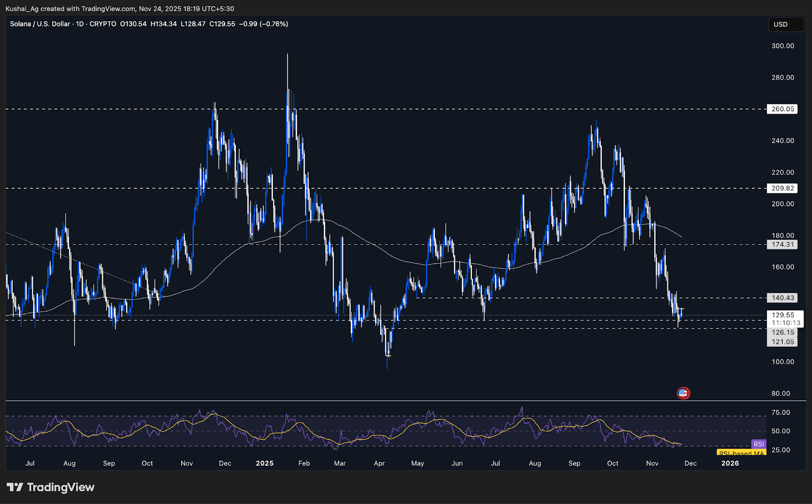Click the TradingView logo icon
The image size is (812, 504).
[x=15, y=487]
